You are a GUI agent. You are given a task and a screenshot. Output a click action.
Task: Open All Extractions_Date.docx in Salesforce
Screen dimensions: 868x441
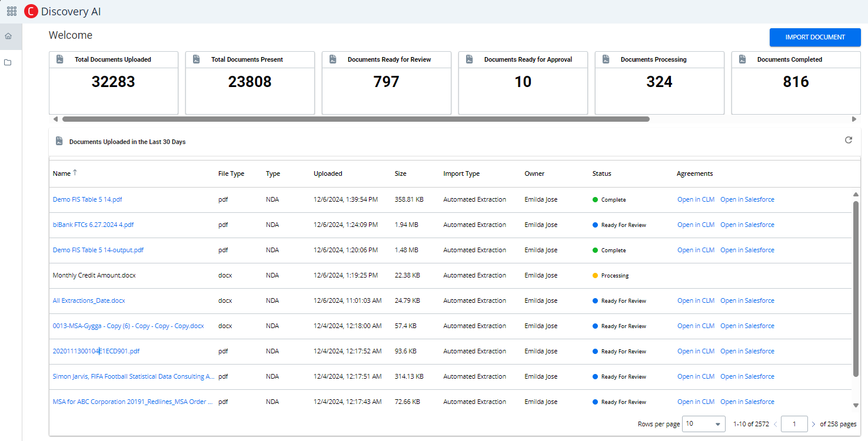(x=747, y=300)
